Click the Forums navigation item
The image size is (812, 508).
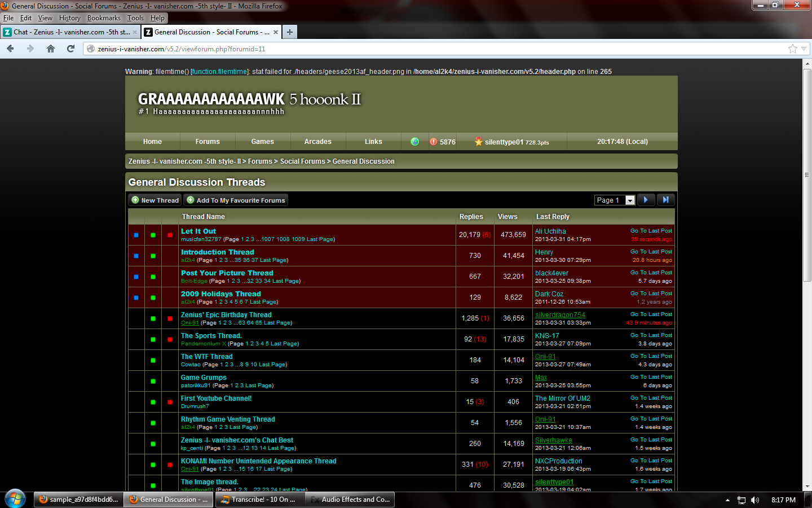tap(208, 142)
